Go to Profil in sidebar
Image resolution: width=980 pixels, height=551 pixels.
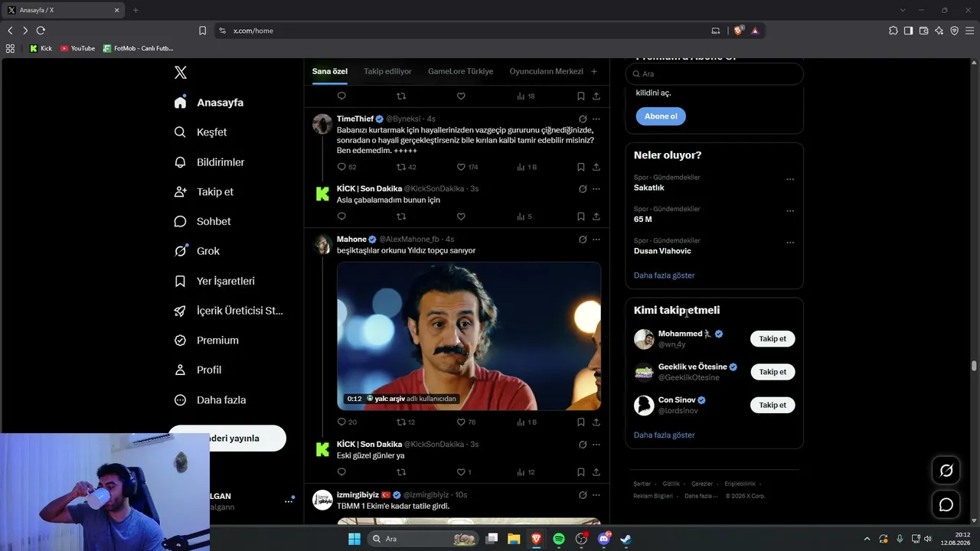click(198, 370)
